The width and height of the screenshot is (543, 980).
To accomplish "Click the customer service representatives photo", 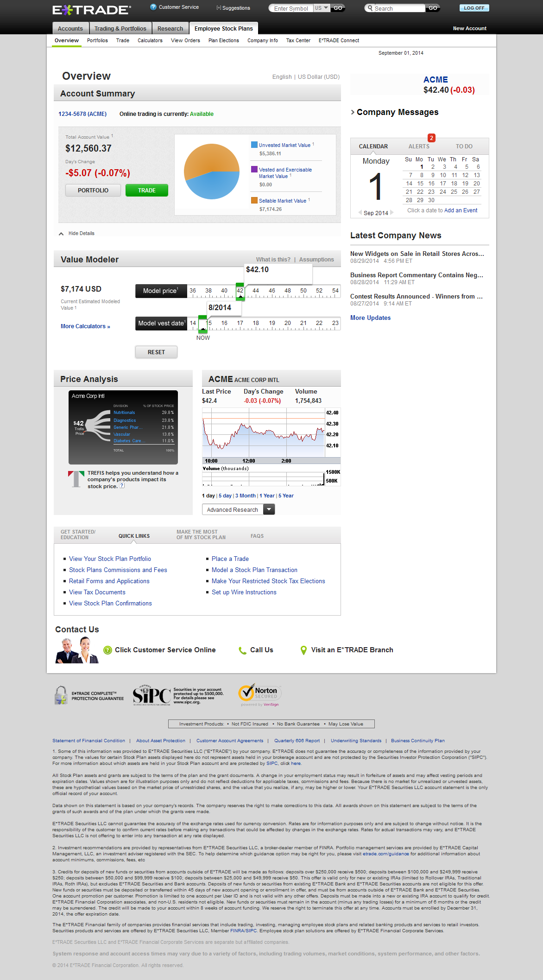I will [x=77, y=650].
